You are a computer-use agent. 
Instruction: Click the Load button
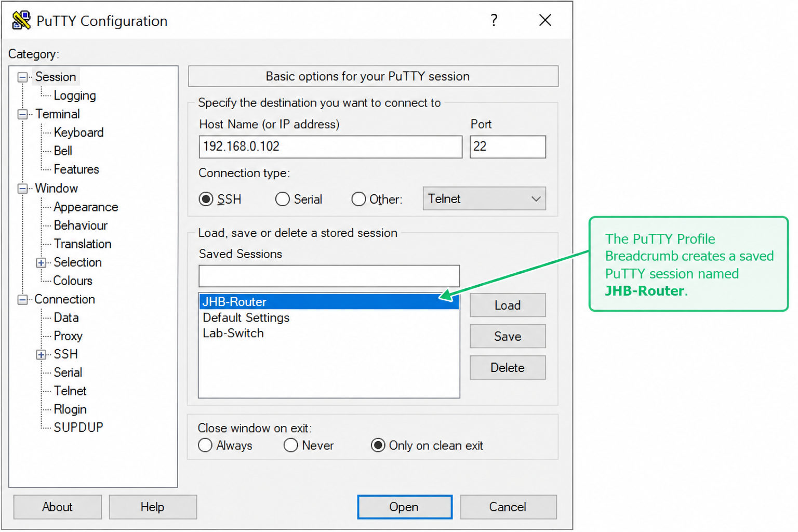pos(508,305)
